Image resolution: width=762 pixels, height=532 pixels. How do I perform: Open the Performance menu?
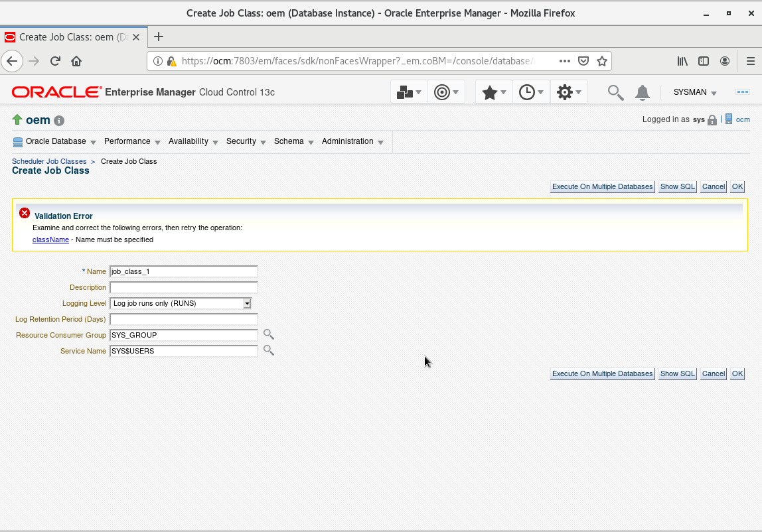click(132, 141)
